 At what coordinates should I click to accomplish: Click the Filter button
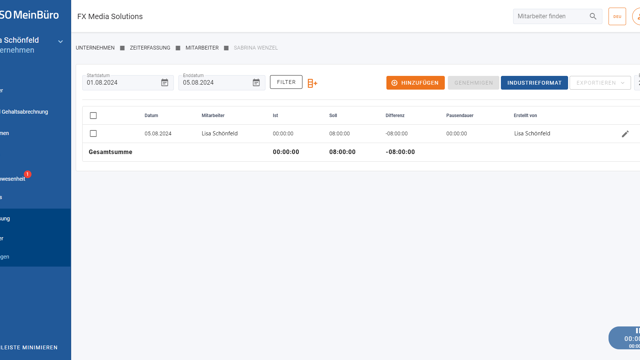click(286, 82)
